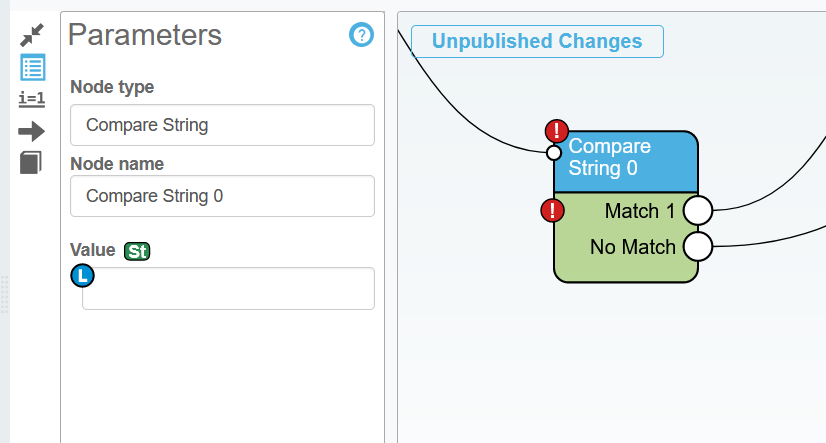Open the book library icon in sidebar
The width and height of the screenshot is (826, 443).
click(x=32, y=162)
